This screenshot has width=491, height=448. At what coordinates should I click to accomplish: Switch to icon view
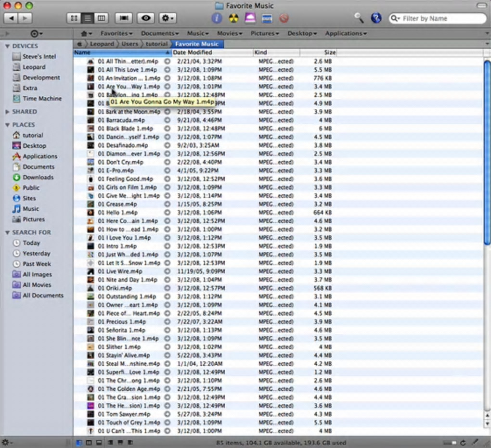pos(74,18)
